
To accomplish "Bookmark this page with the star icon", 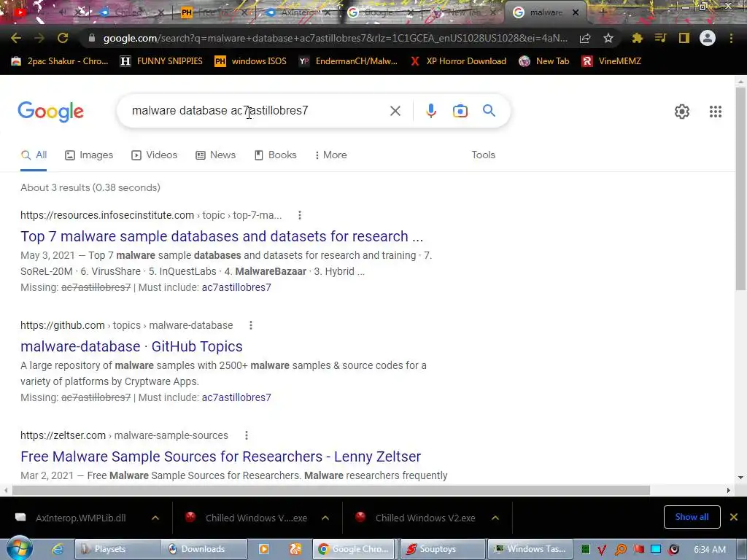I will [x=608, y=38].
